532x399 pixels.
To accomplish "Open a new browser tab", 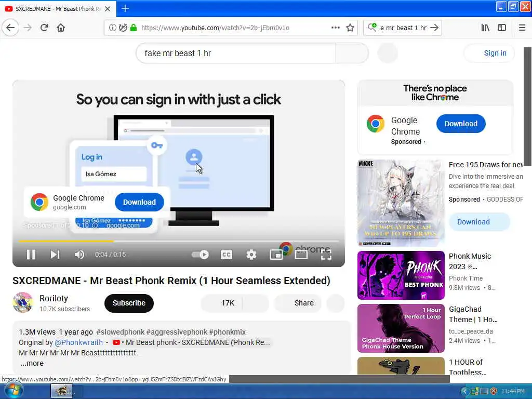I will pyautogui.click(x=125, y=8).
